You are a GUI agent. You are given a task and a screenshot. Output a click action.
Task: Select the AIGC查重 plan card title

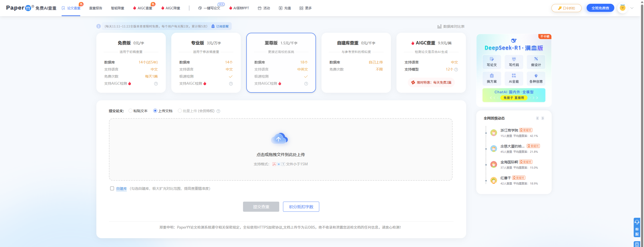pyautogui.click(x=425, y=43)
